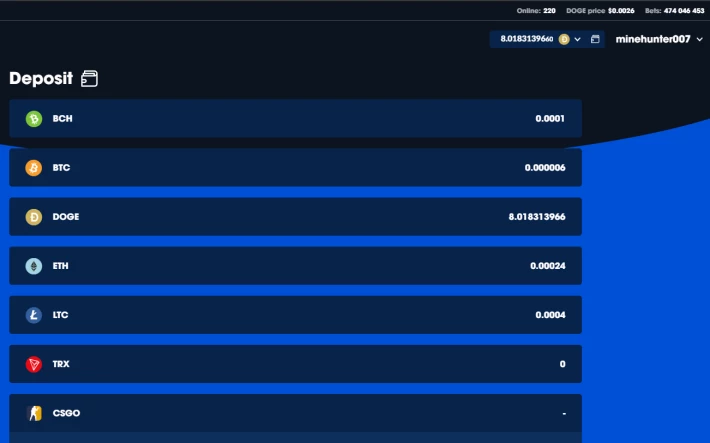Image resolution: width=710 pixels, height=443 pixels.
Task: Click the LTC coin icon
Action: click(34, 315)
